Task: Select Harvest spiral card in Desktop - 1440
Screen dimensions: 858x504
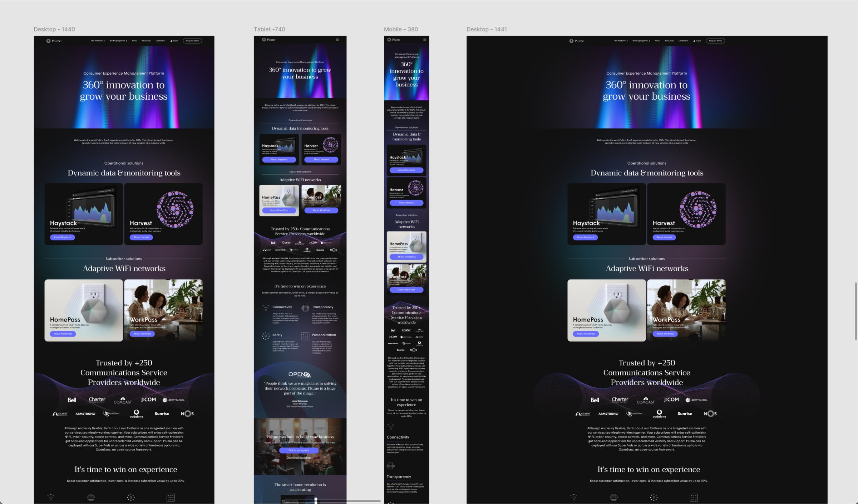Action: tap(163, 214)
